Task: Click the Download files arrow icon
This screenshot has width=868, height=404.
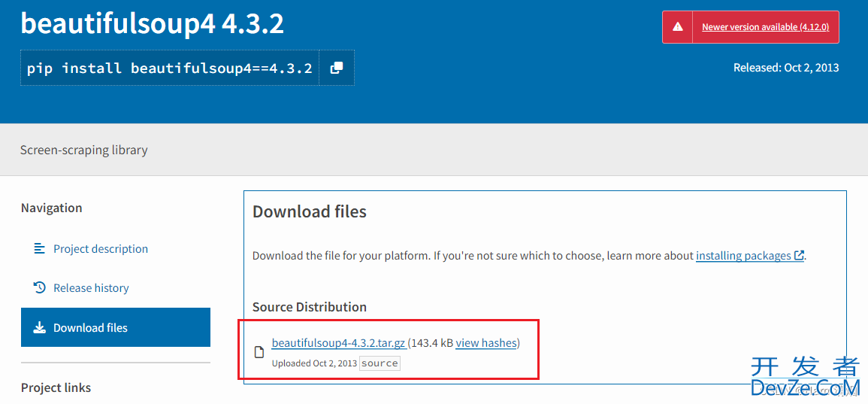Action: tap(39, 327)
